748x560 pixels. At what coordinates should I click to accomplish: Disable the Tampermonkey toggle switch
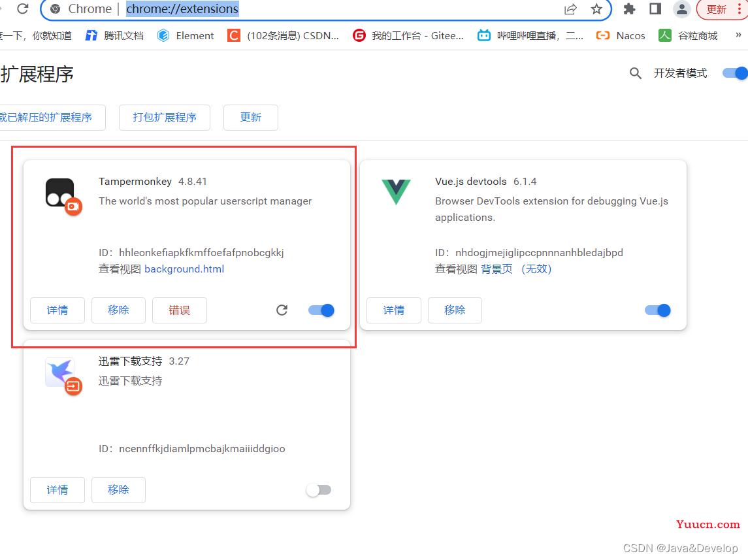tap(321, 310)
